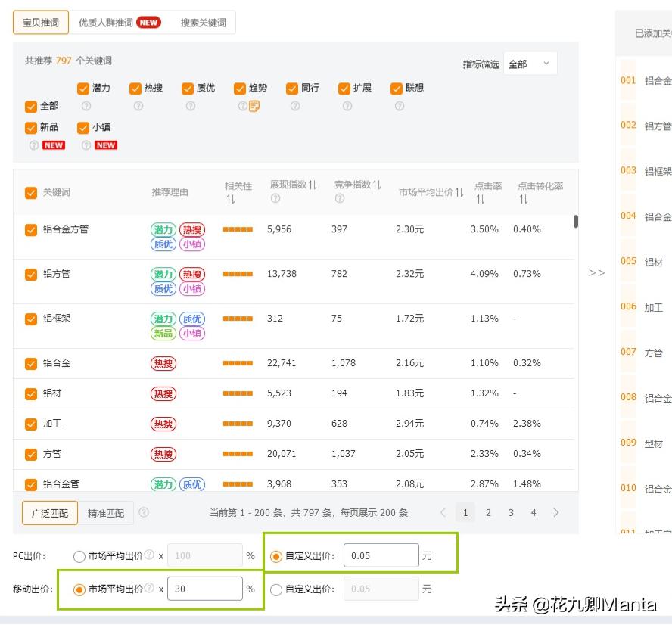Go to page 2 of keyword results
The width and height of the screenshot is (672, 628).
pos(488,512)
